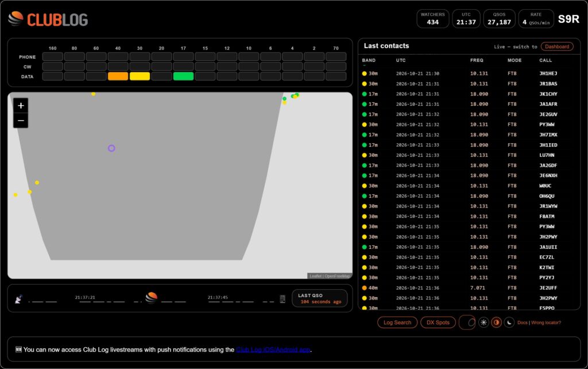The image size is (588, 369).
Task: Click the QSOS 27,187 counter
Action: tap(499, 19)
